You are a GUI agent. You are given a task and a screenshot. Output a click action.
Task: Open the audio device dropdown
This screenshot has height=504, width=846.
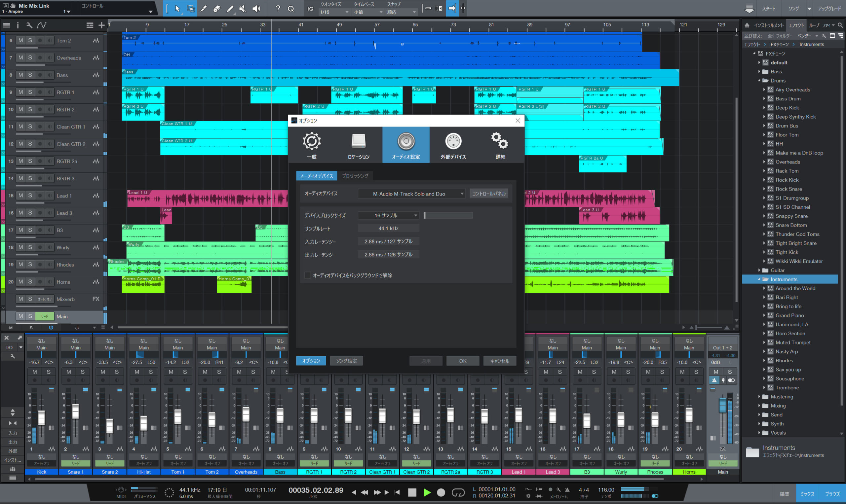(411, 194)
